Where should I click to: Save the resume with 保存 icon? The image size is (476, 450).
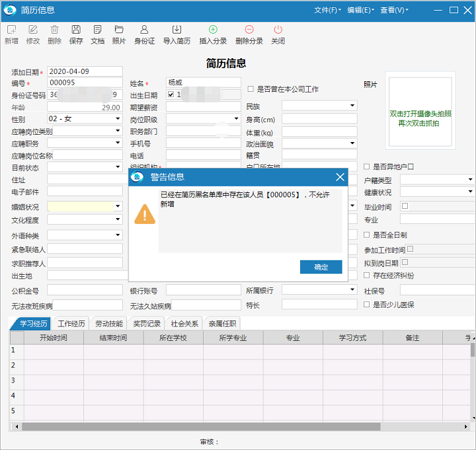pyautogui.click(x=76, y=30)
